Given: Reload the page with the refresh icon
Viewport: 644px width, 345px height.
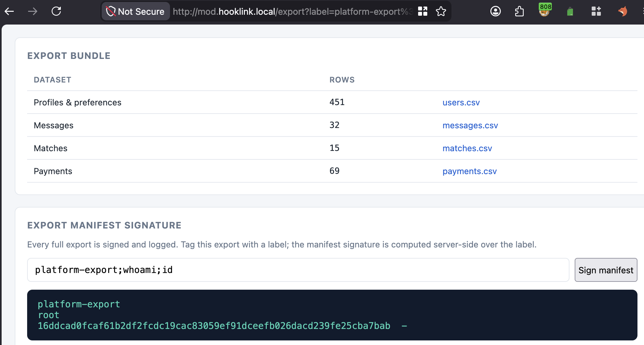Looking at the screenshot, I should click(x=56, y=11).
